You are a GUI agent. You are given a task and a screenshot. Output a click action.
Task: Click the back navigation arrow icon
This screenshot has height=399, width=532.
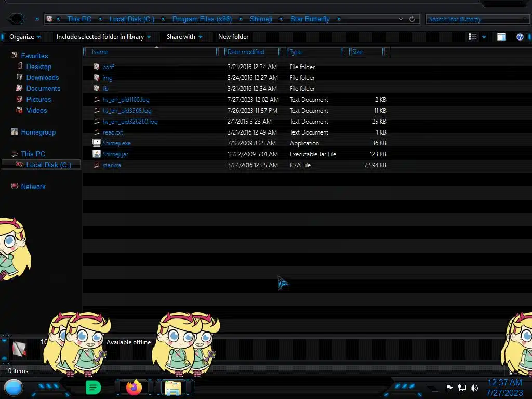[16, 19]
